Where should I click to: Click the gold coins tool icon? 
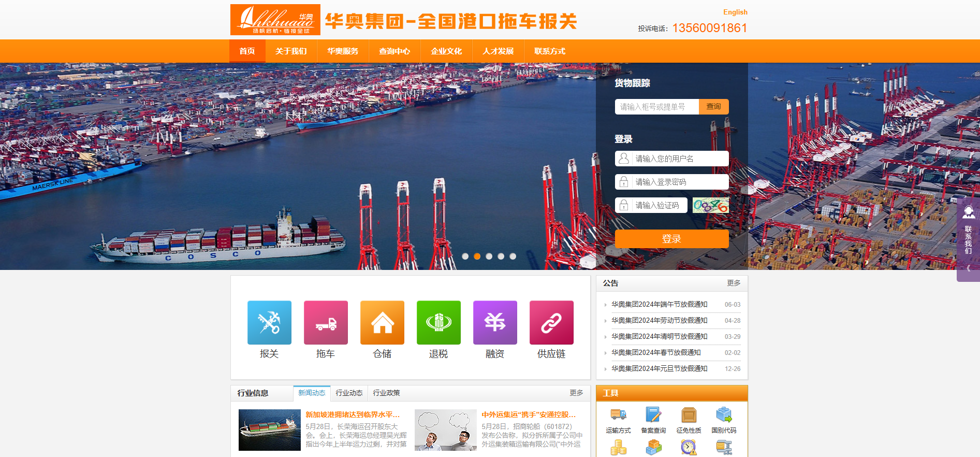click(x=618, y=447)
